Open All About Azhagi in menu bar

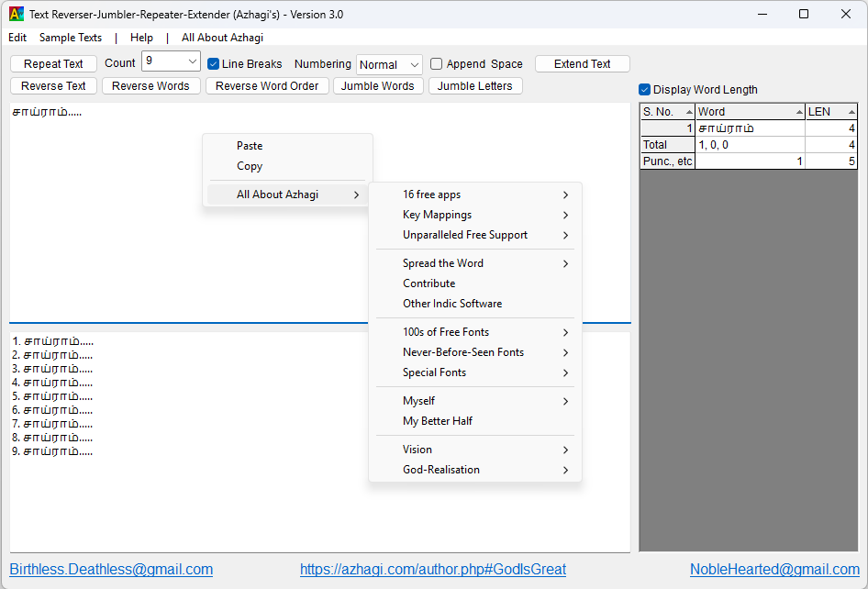pos(223,38)
